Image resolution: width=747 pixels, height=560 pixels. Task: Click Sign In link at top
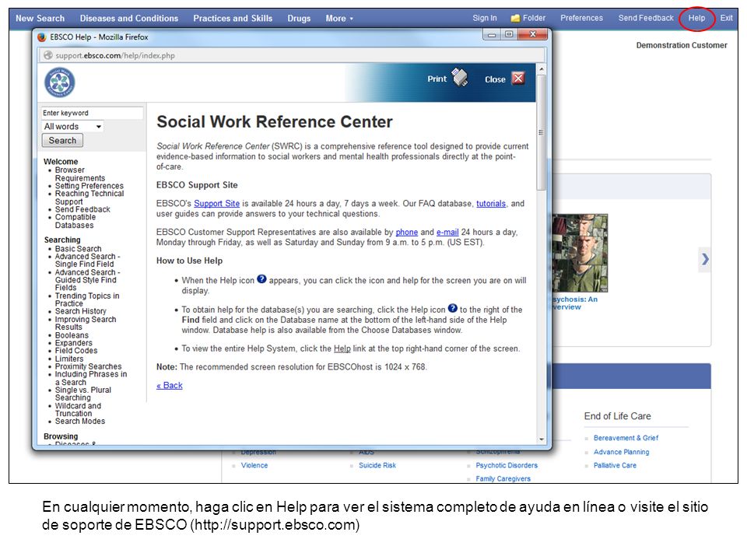coord(485,18)
